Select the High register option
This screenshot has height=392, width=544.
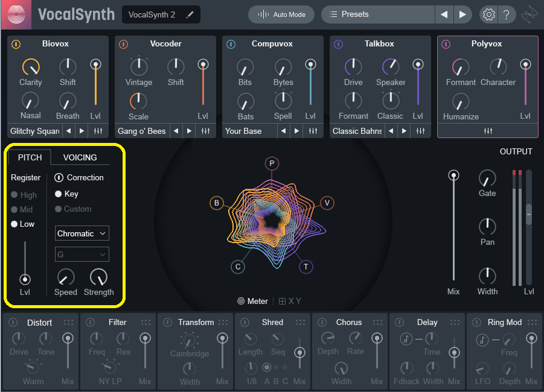click(24, 195)
